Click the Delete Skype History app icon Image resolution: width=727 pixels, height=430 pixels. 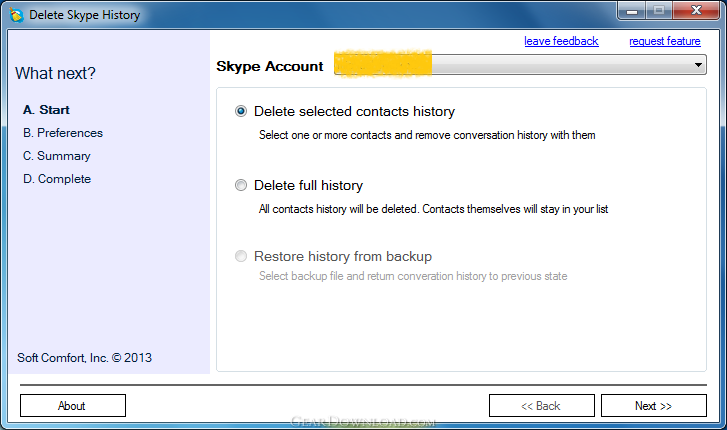pos(16,15)
